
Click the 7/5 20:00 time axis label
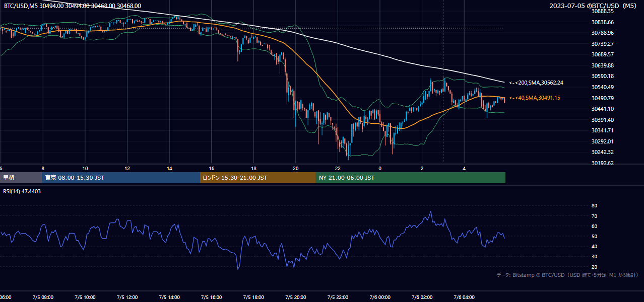coord(296,297)
